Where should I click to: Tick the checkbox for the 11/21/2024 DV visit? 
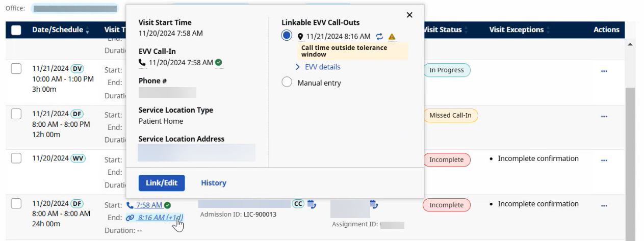pyautogui.click(x=16, y=69)
